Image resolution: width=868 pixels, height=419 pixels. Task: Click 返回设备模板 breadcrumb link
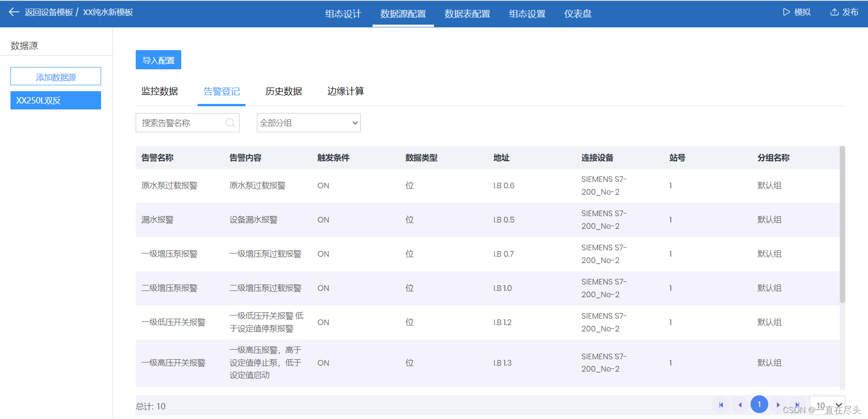[x=49, y=12]
